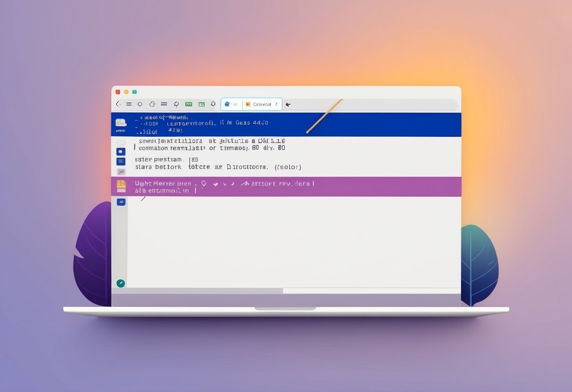Screen dimensions: 572x392
Task: Toggle the heart outline in the purple banner
Action: [x=203, y=183]
